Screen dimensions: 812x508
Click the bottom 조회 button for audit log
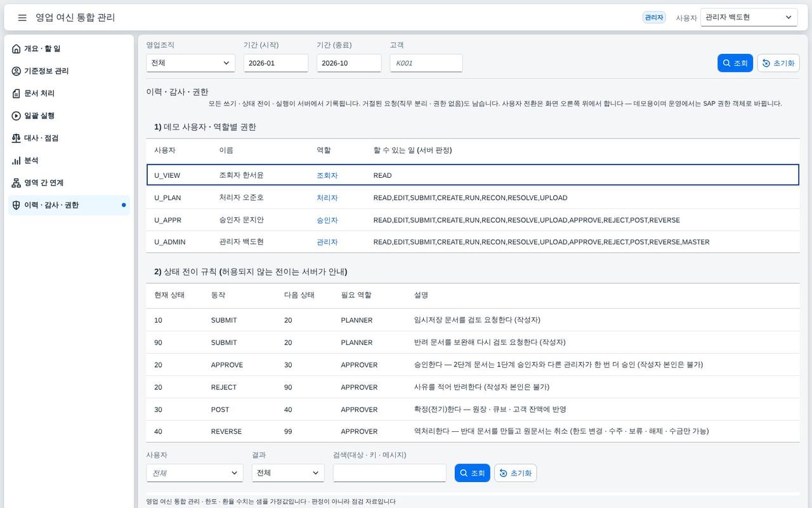[473, 473]
